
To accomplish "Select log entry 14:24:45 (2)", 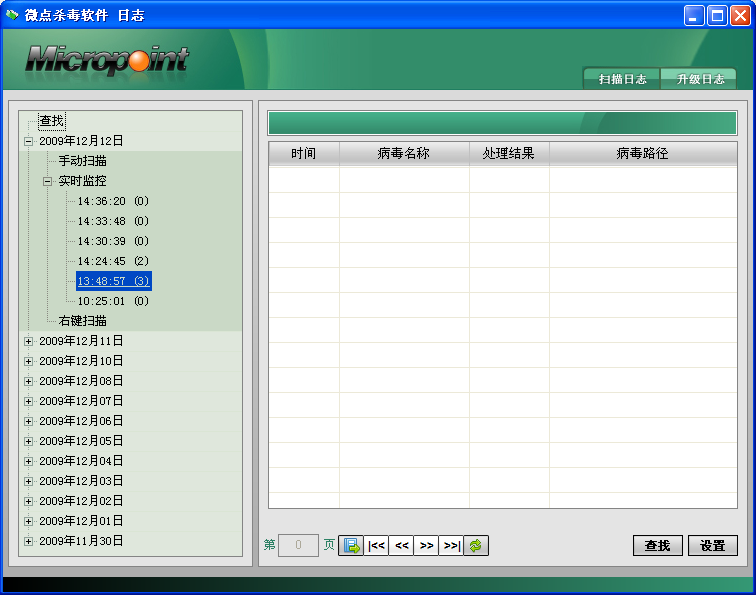I will pyautogui.click(x=113, y=261).
